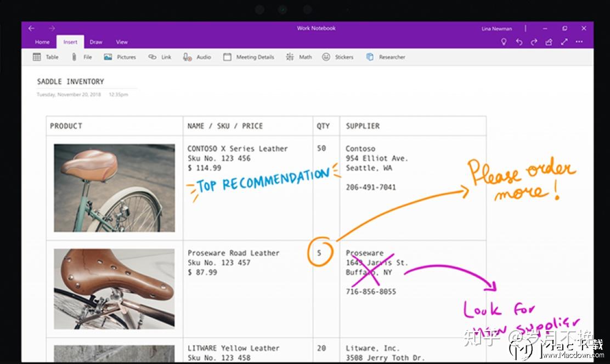Viewport: 610px width, 364px height.
Task: Open the Share options
Action: click(548, 41)
